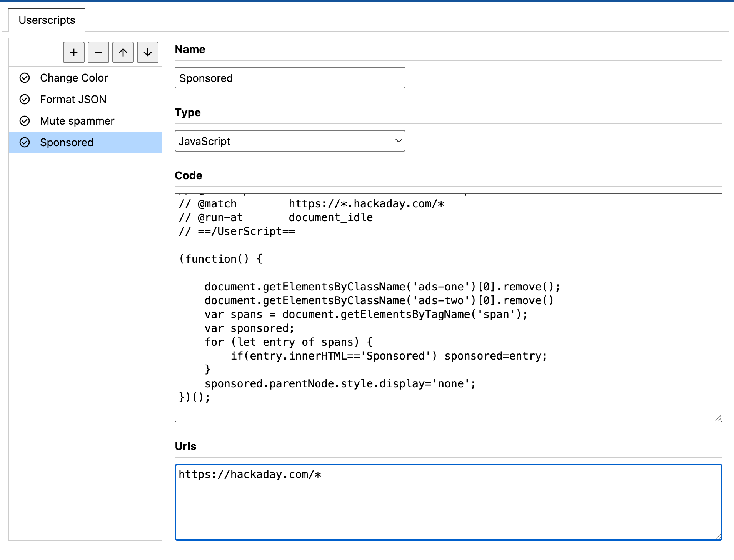Screen dimensions: 734x560
Task: Toggle the checkmark next to Change Color
Action: click(25, 78)
